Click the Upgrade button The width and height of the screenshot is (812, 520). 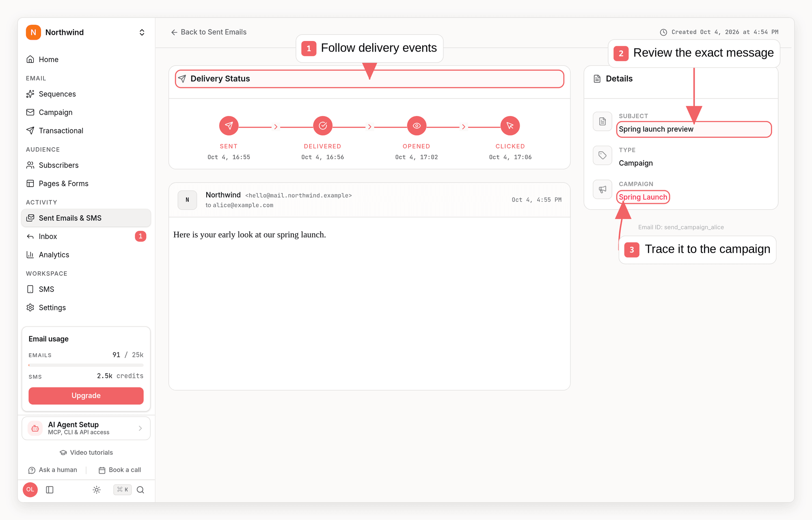(86, 395)
